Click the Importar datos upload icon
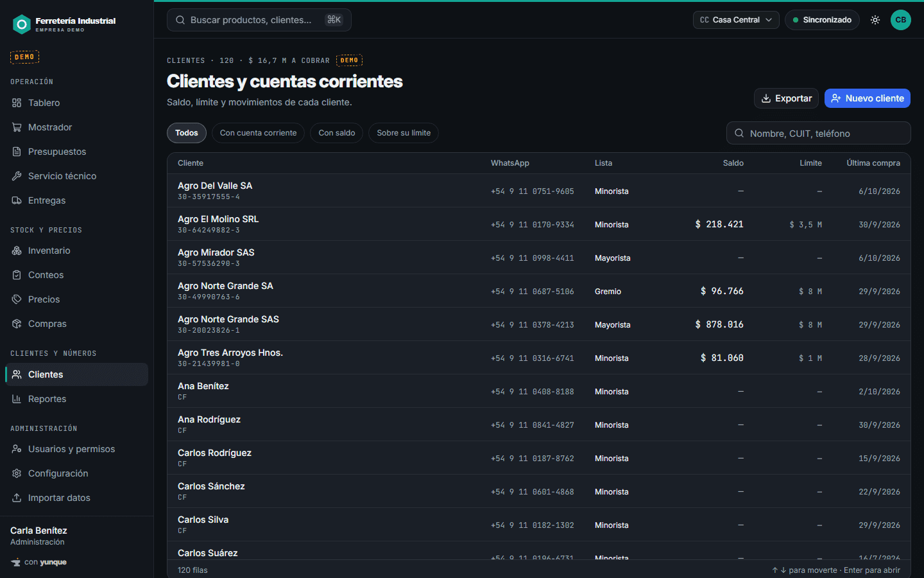 click(17, 498)
